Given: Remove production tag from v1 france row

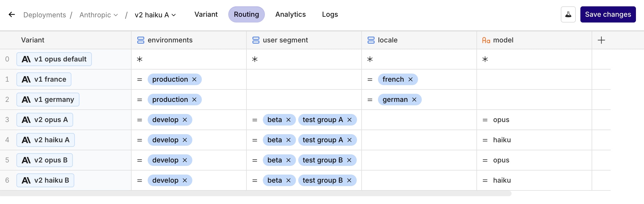Looking at the screenshot, I should 194,79.
